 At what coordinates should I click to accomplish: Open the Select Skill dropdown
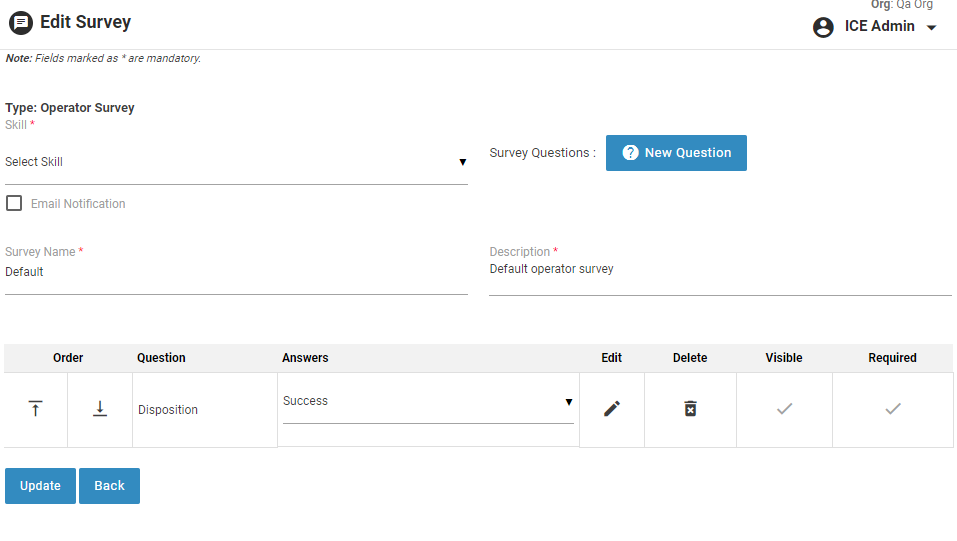click(236, 162)
